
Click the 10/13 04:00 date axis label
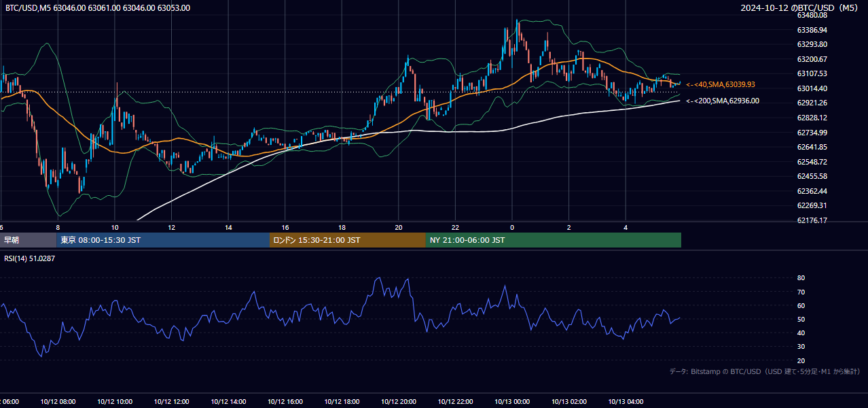point(626,402)
